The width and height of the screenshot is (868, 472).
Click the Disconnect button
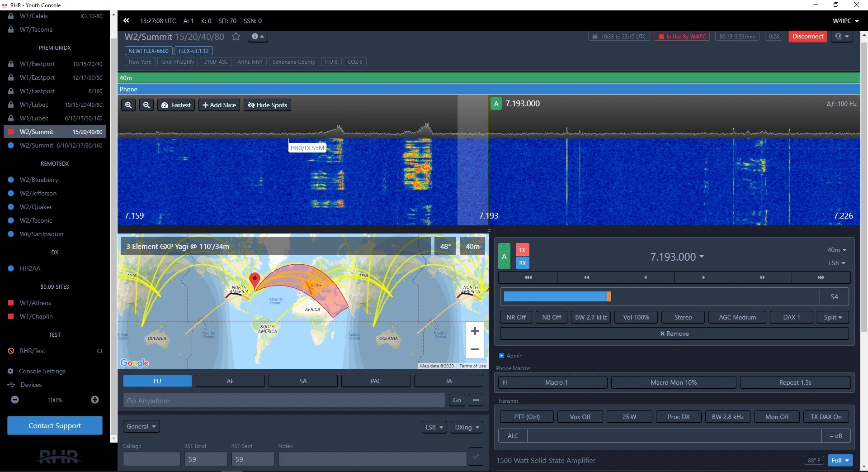click(x=807, y=36)
